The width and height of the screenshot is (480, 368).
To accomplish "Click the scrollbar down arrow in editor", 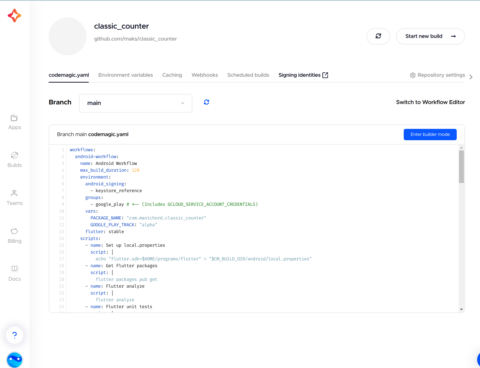I will click(461, 309).
